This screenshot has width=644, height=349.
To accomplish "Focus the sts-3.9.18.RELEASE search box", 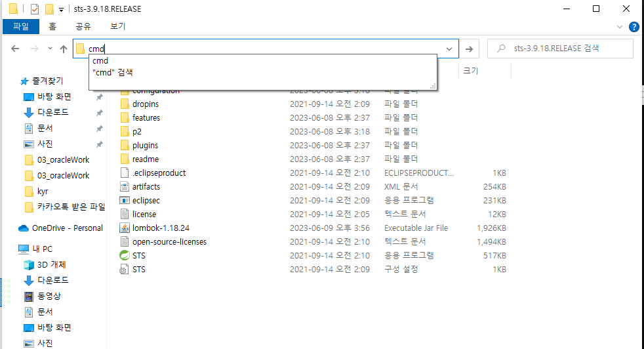I will click(x=560, y=49).
